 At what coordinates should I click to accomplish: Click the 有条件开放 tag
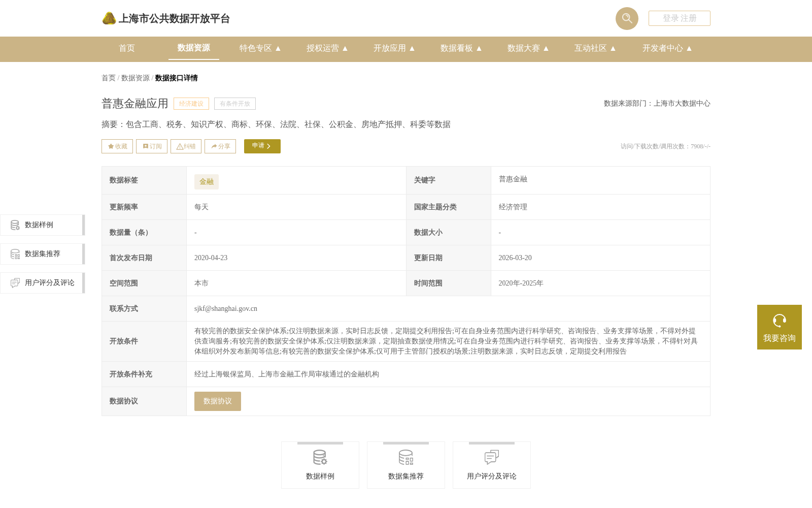pyautogui.click(x=235, y=104)
